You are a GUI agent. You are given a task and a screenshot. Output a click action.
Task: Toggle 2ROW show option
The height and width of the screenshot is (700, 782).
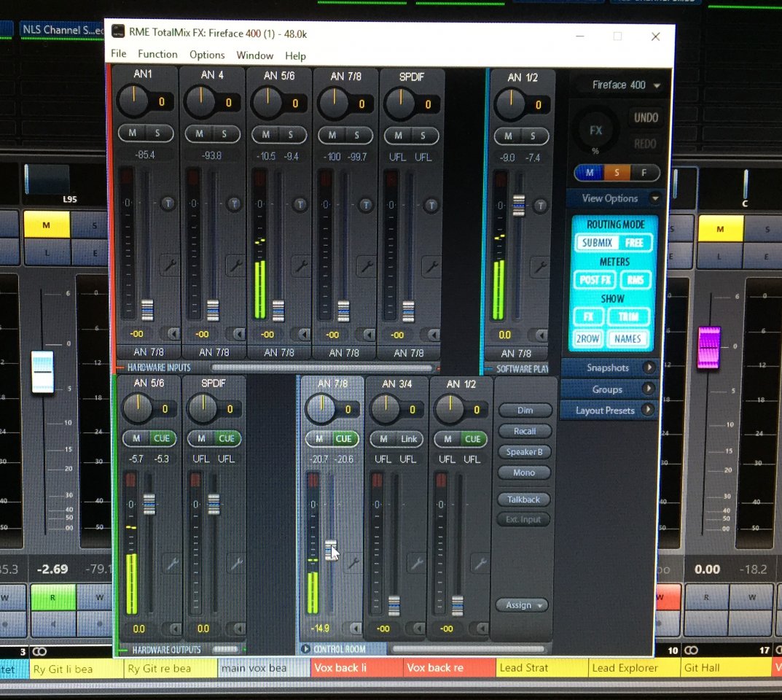(x=587, y=339)
